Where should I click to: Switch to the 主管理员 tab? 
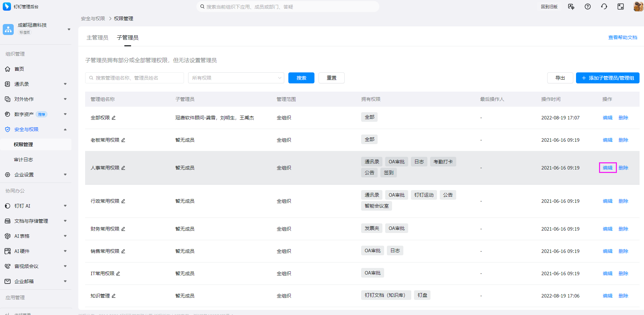[97, 37]
